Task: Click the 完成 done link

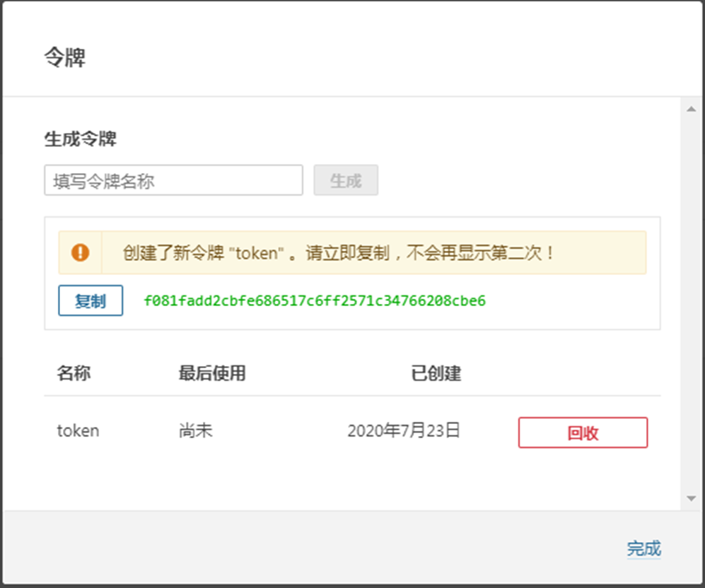Action: pyautogui.click(x=644, y=548)
